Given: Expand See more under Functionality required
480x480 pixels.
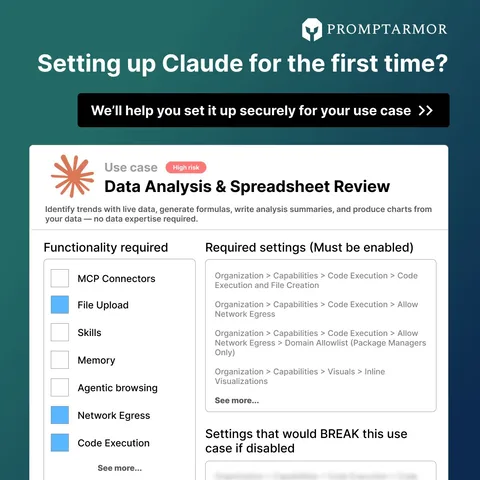Looking at the screenshot, I should pos(120,468).
